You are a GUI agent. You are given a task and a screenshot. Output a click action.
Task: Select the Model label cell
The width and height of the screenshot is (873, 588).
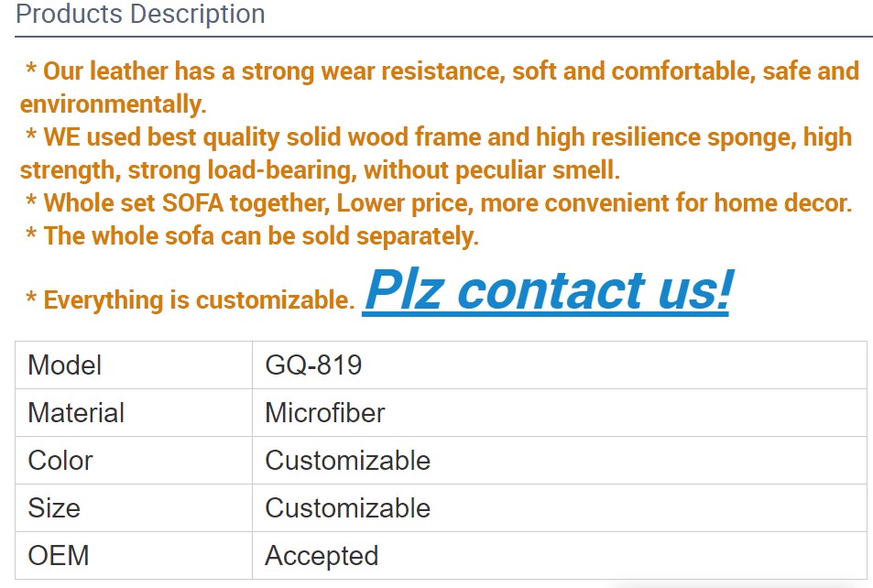tap(134, 365)
